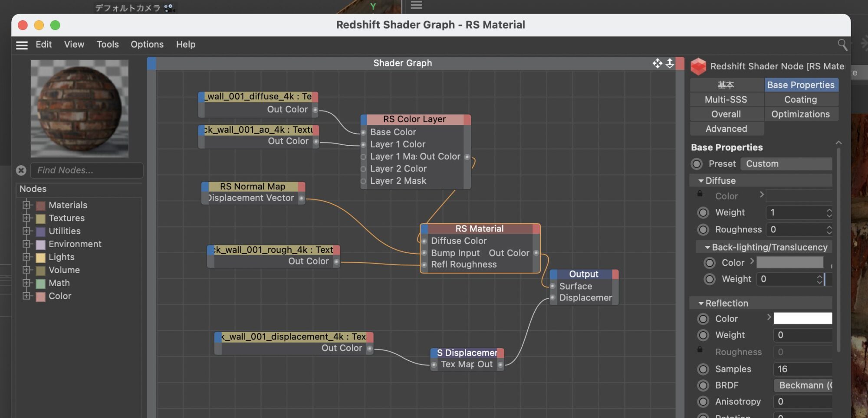Clear the Find Nodes search with X icon
868x418 pixels.
[x=21, y=170]
